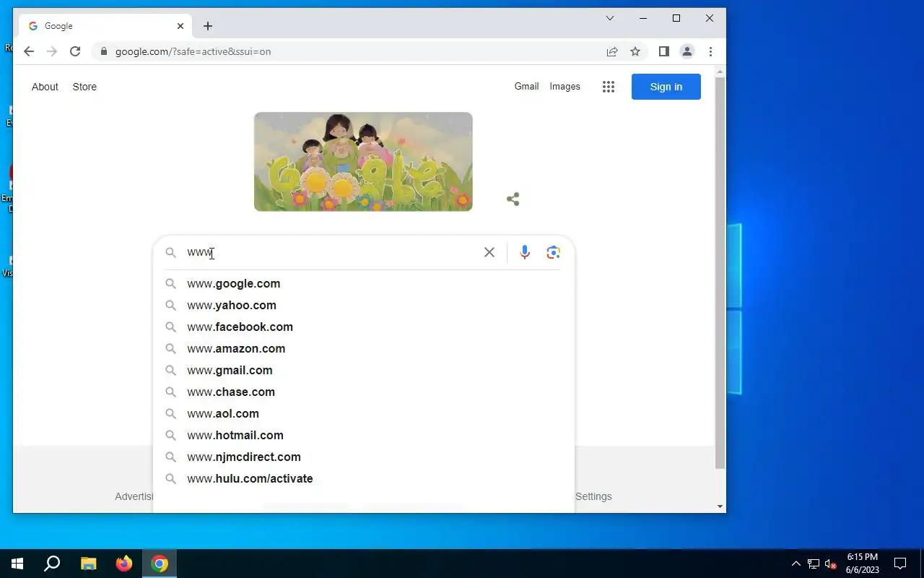Click the Chrome address bar URL

(193, 51)
